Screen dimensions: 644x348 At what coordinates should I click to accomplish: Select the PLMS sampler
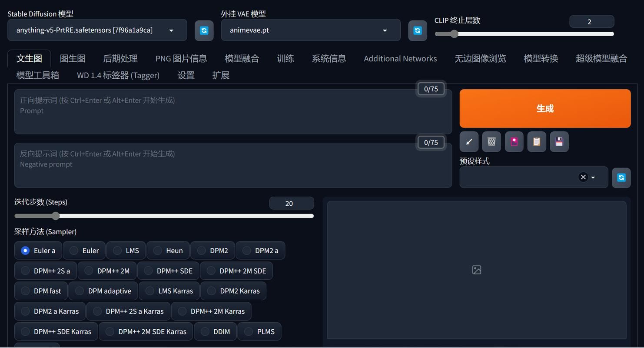[259, 331]
